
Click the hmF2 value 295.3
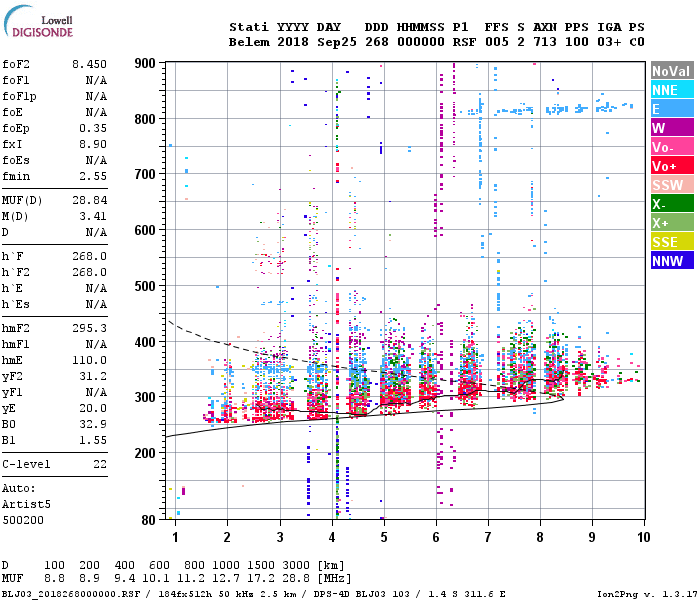click(x=89, y=328)
